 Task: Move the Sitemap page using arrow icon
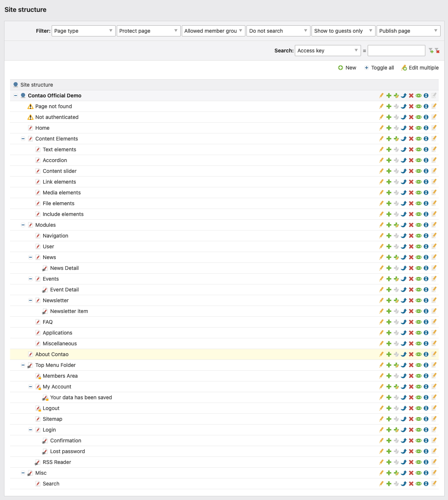[404, 419]
